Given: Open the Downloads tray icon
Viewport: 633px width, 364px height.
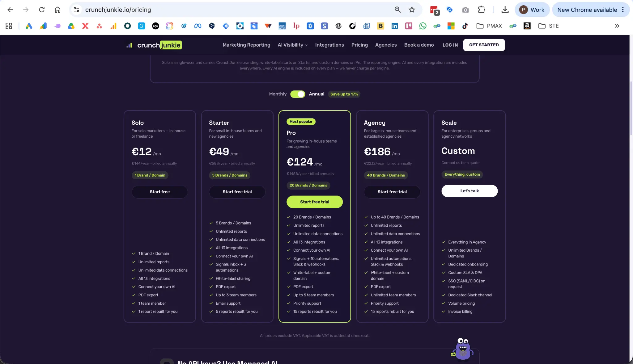Looking at the screenshot, I should [505, 10].
